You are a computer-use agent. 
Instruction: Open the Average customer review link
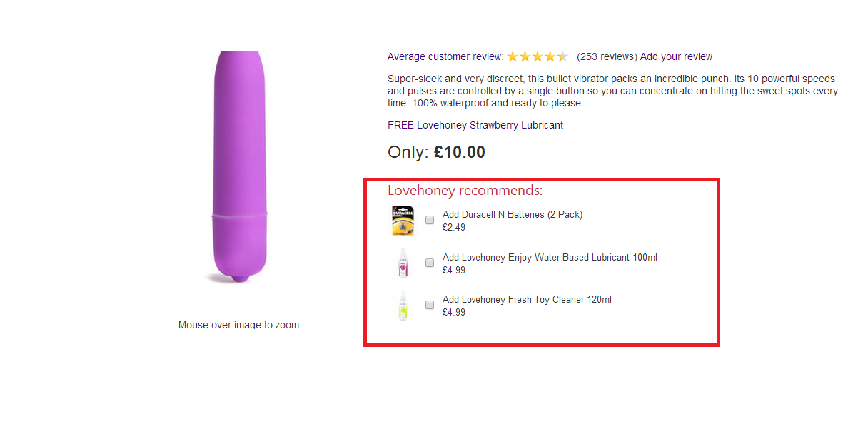coord(445,57)
